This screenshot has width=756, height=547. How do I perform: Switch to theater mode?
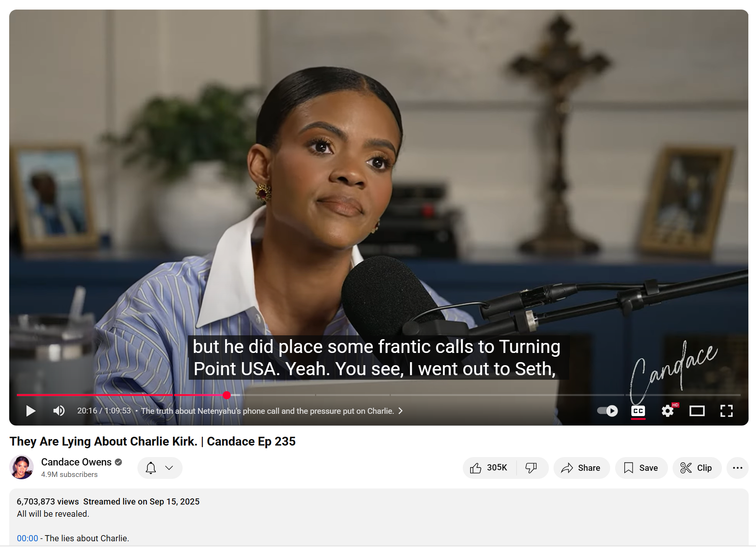[x=697, y=411]
